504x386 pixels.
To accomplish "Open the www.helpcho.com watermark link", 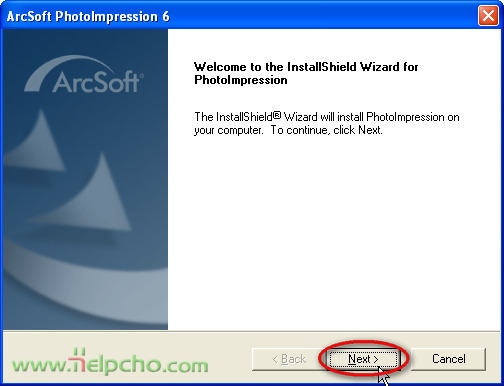I will pos(110,362).
